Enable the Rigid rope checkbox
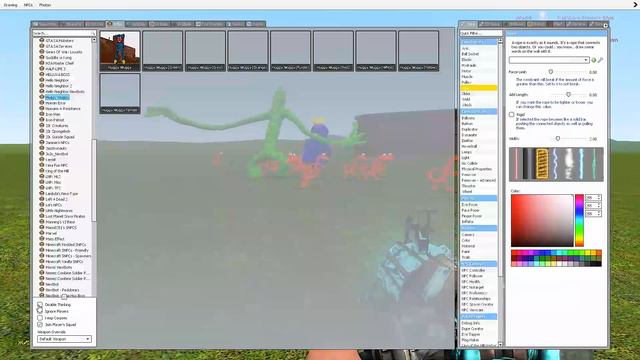This screenshot has width=640, height=360. point(511,115)
